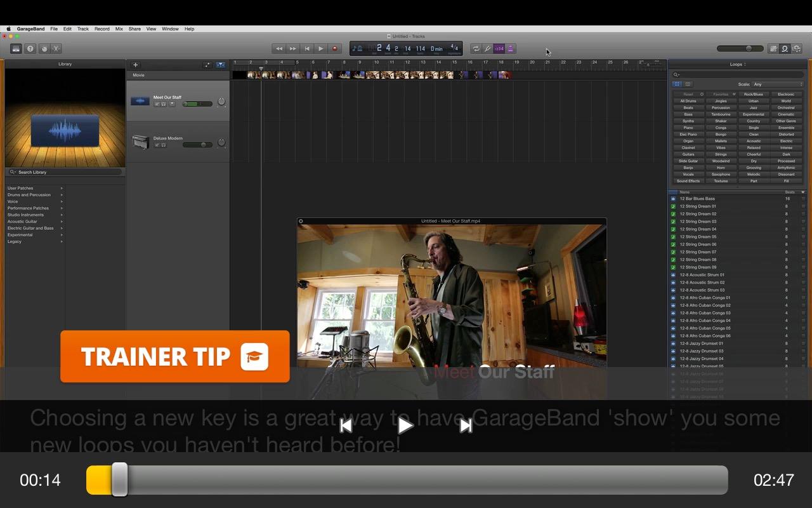Open the Note Pad button
The height and width of the screenshot is (508, 812).
(773, 48)
